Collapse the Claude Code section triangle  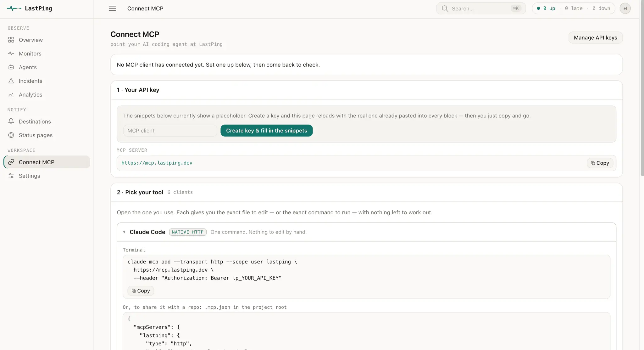coord(124,232)
